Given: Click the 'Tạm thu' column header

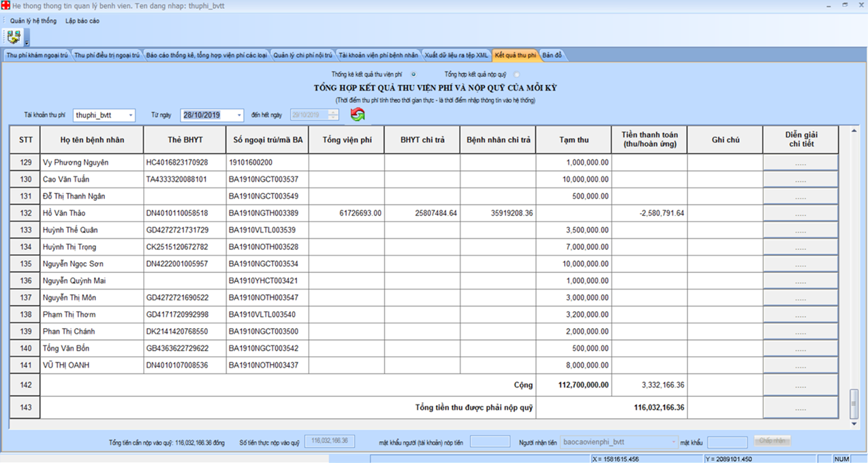Looking at the screenshot, I should click(x=574, y=140).
